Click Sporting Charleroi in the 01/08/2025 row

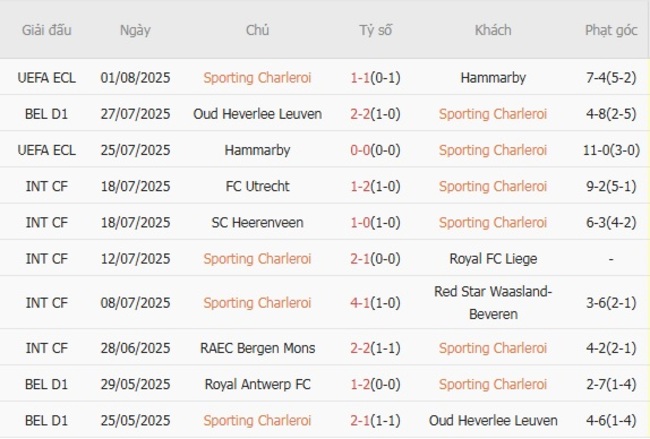point(257,77)
